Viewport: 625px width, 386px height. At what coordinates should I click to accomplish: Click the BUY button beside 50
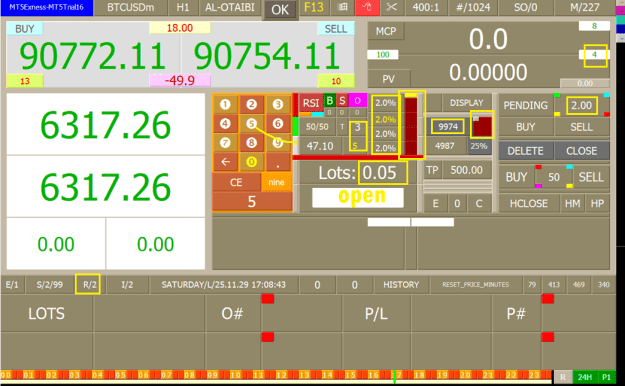[517, 177]
